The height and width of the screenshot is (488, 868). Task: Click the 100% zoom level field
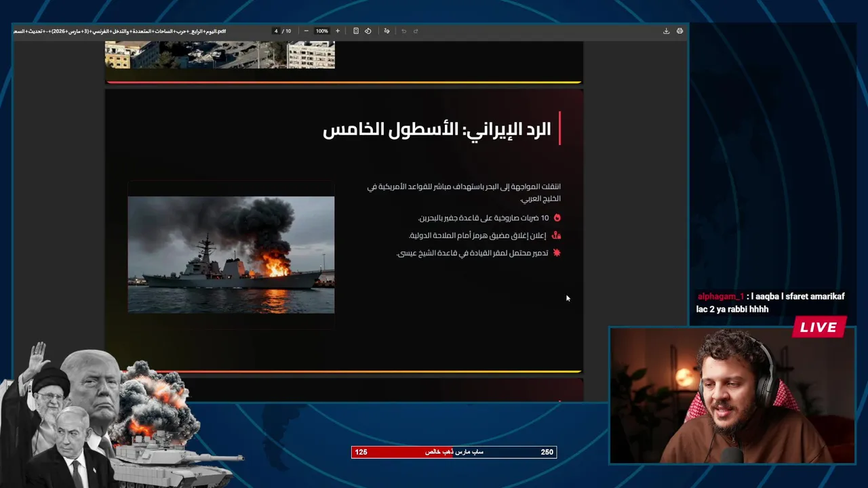pos(322,31)
